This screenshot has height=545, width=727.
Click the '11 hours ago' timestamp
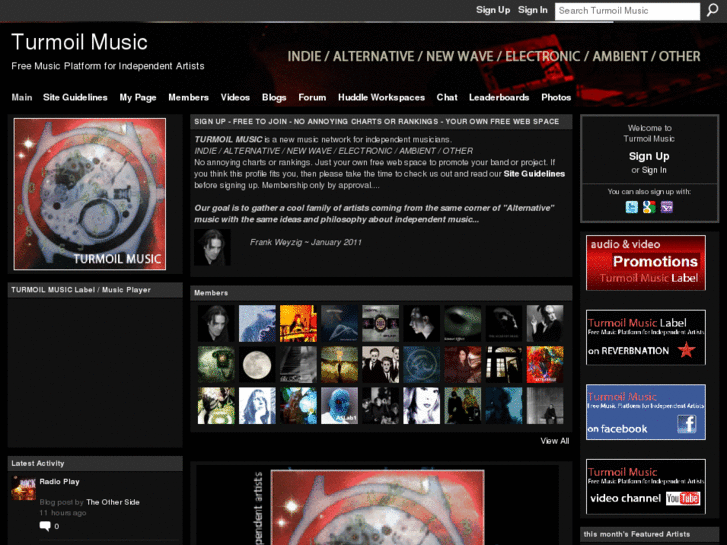point(63,513)
